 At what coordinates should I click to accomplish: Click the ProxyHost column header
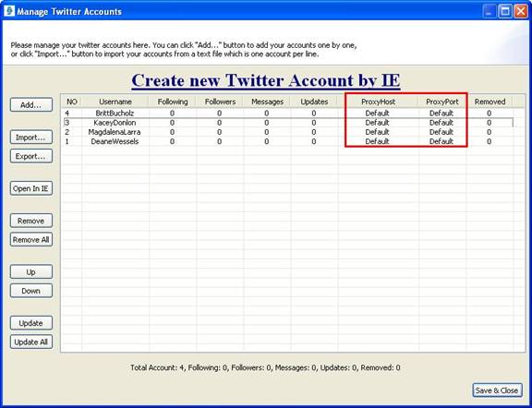pos(378,102)
